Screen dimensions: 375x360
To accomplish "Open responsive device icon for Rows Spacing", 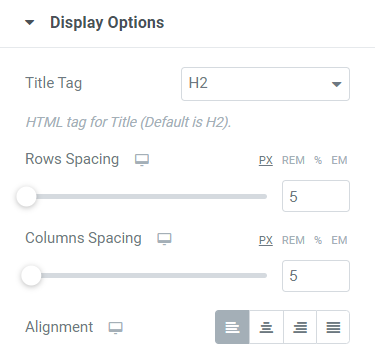I will [142, 160].
